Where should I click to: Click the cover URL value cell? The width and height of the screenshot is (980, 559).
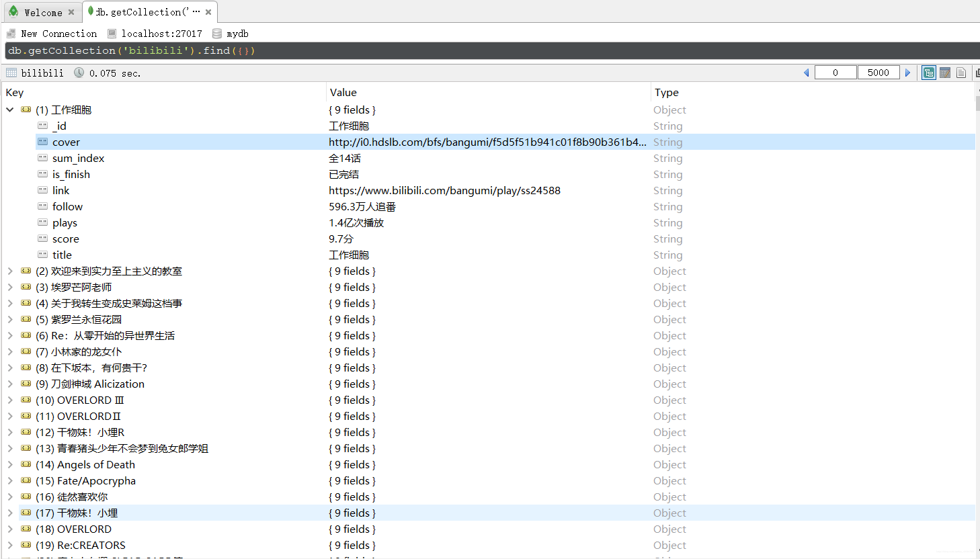coord(487,142)
